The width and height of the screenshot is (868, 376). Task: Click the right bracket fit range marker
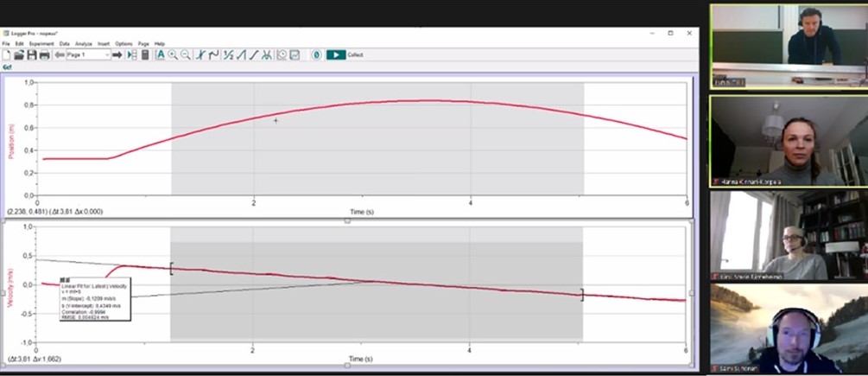582,295
